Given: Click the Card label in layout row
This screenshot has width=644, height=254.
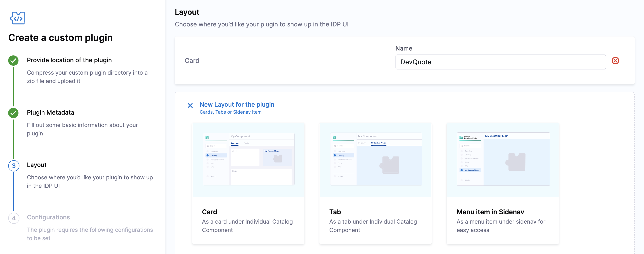Looking at the screenshot, I should [x=192, y=61].
